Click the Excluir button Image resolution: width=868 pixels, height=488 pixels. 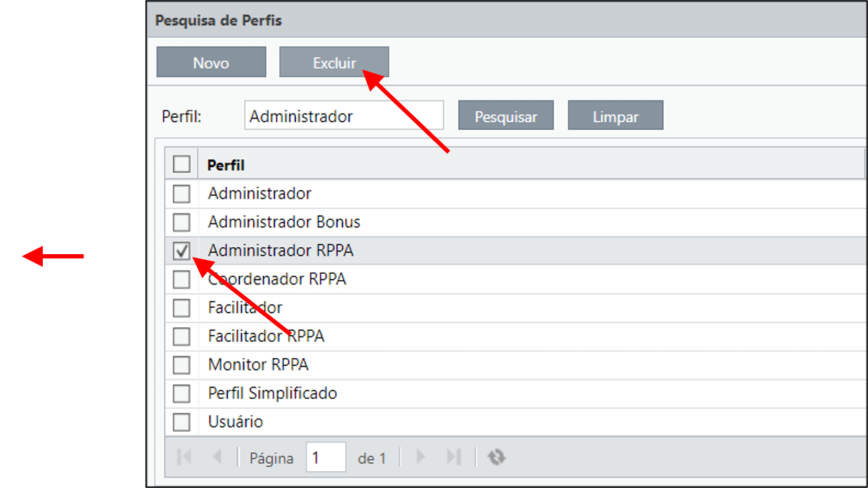(334, 62)
